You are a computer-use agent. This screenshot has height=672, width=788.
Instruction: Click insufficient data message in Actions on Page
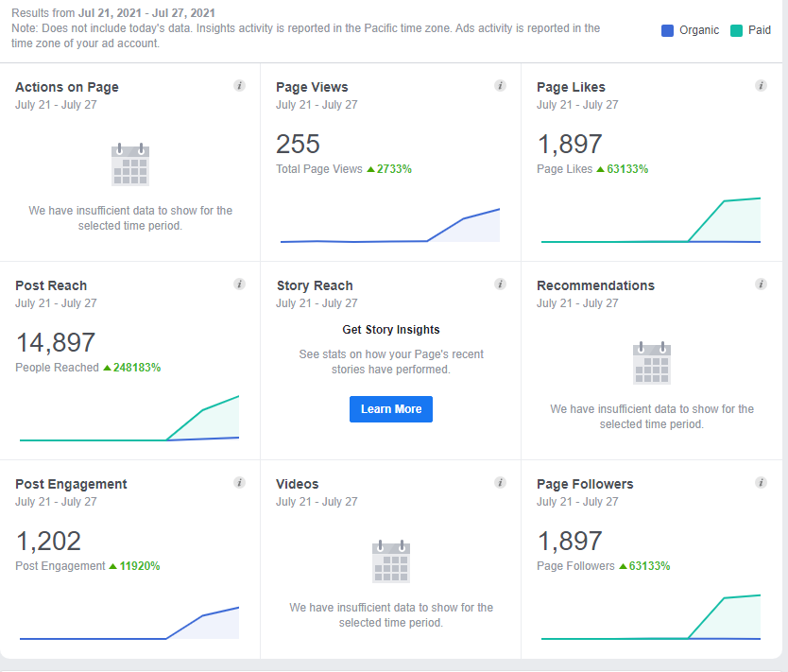[130, 217]
